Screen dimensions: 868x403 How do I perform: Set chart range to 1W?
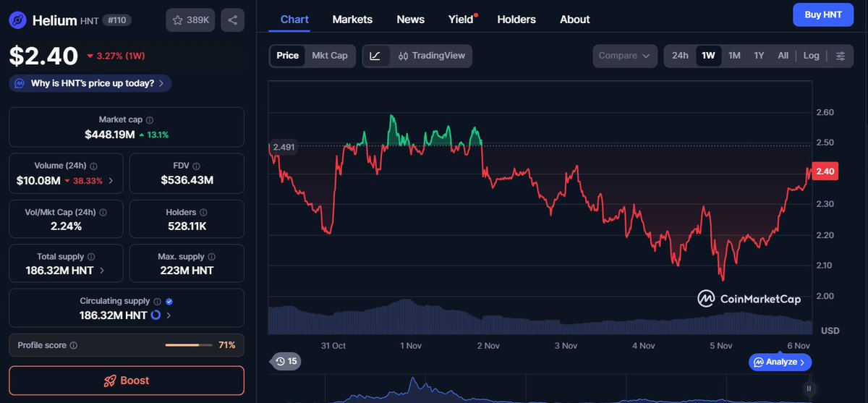[708, 56]
